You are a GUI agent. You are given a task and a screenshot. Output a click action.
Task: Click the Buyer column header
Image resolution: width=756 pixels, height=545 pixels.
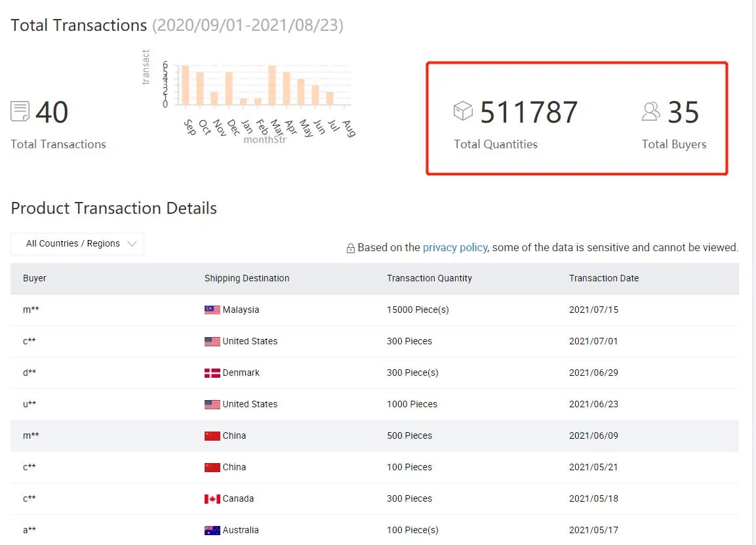coord(35,278)
